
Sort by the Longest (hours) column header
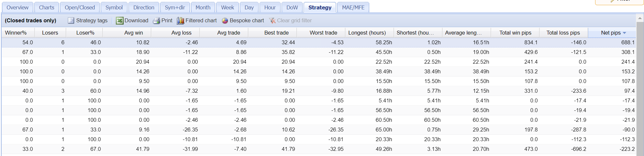coord(367,33)
